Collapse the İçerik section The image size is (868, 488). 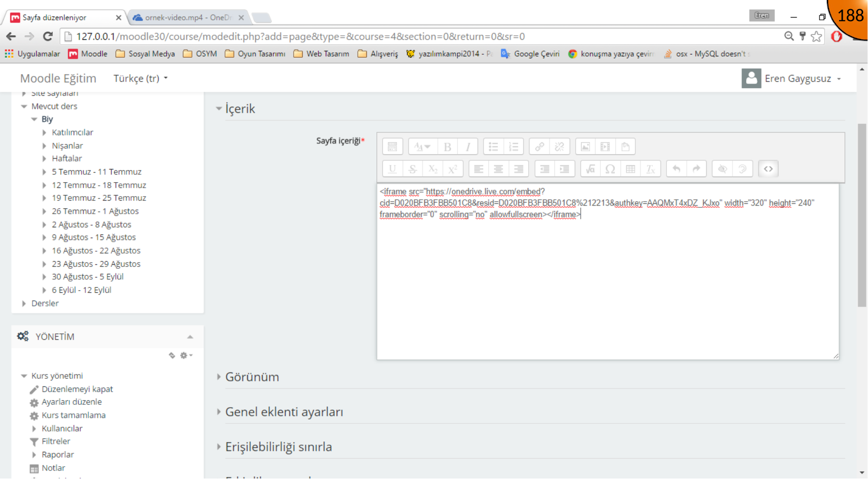tap(235, 108)
